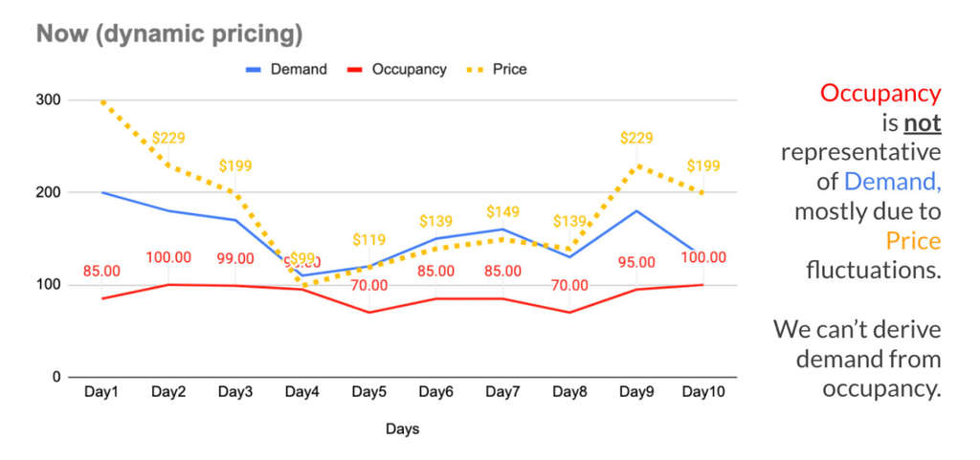Viewport: 980px width, 460px height.
Task: Click the blue Demand legend line swatch
Action: click(255, 69)
